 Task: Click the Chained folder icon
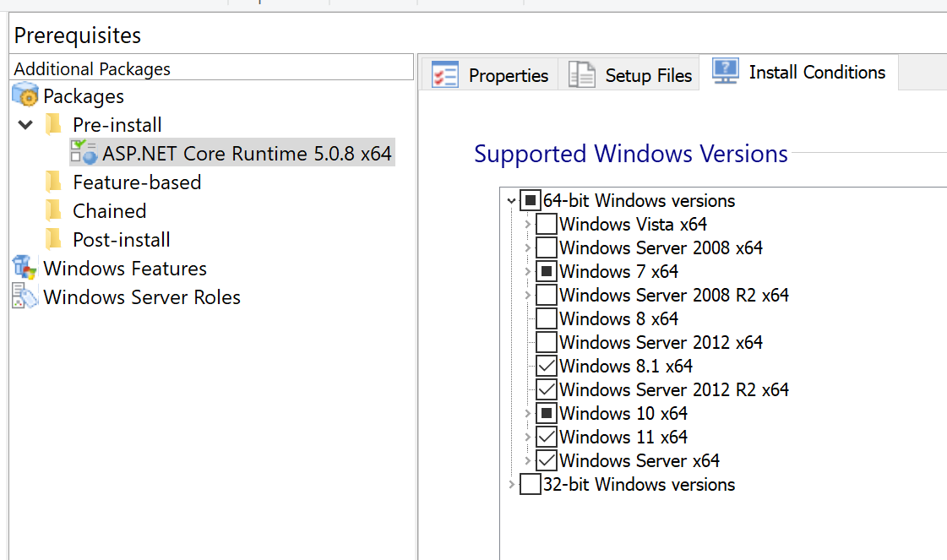[x=54, y=210]
